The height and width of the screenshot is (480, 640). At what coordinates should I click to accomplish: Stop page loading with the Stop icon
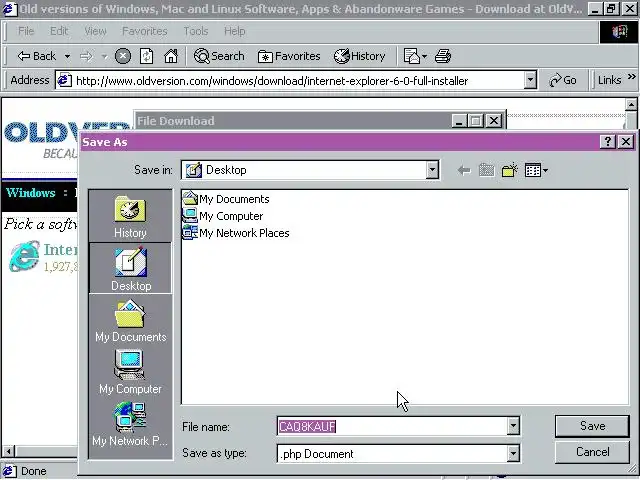point(122,56)
